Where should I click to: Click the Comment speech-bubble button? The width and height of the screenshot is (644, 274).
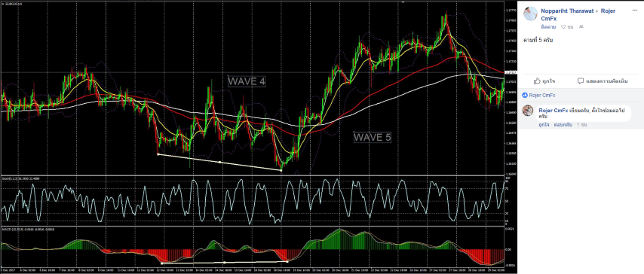pyautogui.click(x=602, y=81)
